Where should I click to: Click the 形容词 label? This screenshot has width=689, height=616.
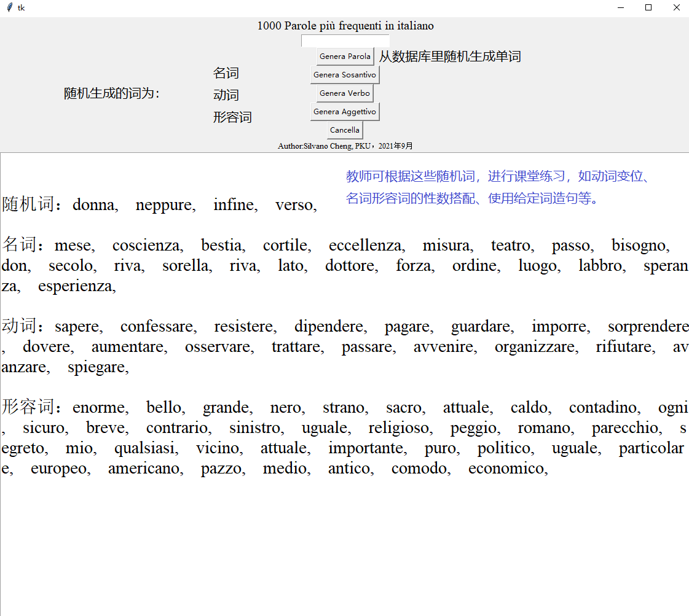tap(232, 117)
